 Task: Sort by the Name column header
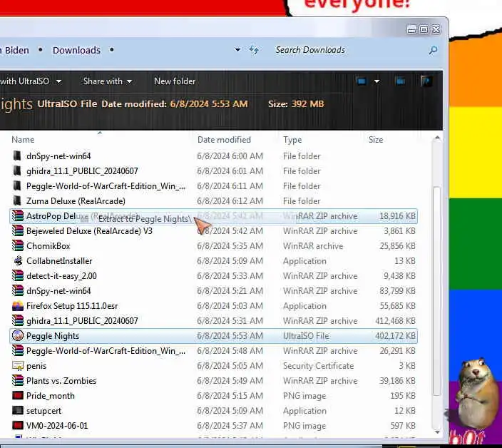23,140
